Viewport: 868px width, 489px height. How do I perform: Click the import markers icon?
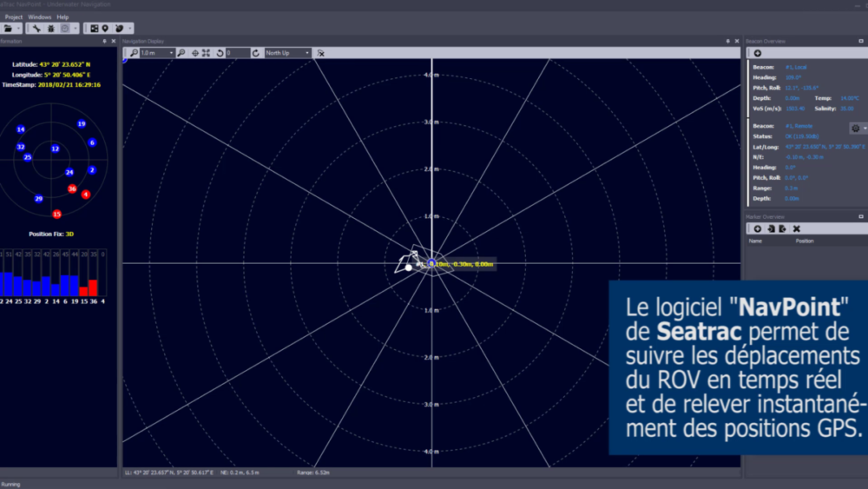[x=771, y=228]
